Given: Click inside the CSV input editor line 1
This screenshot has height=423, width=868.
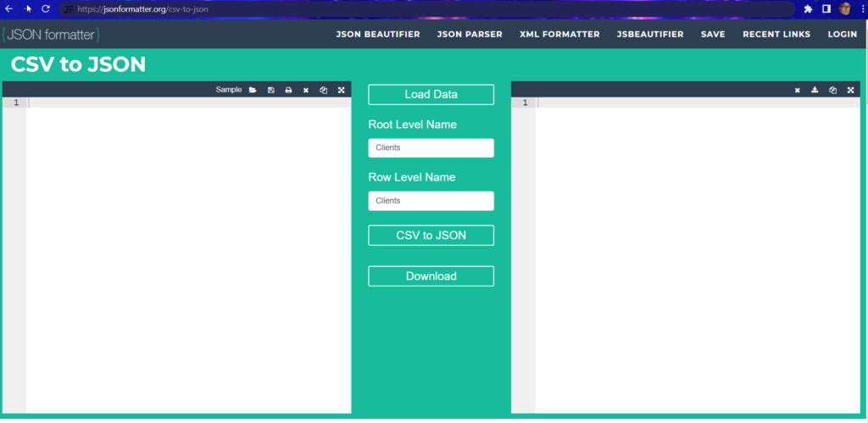Looking at the screenshot, I should (x=189, y=103).
